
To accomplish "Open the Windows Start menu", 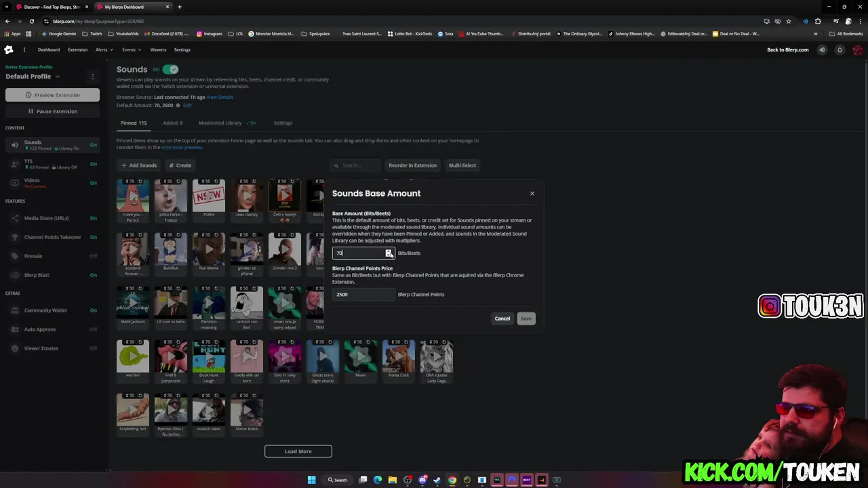I will click(311, 480).
